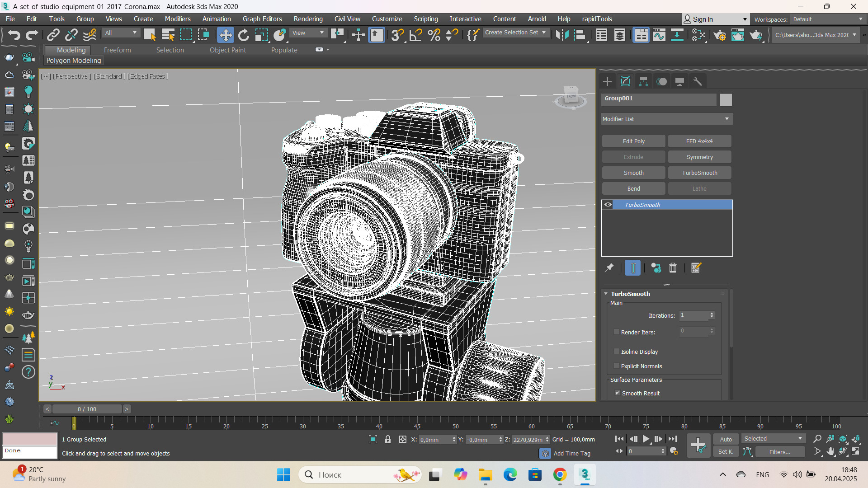Activate Select and Rotate tool

244,35
